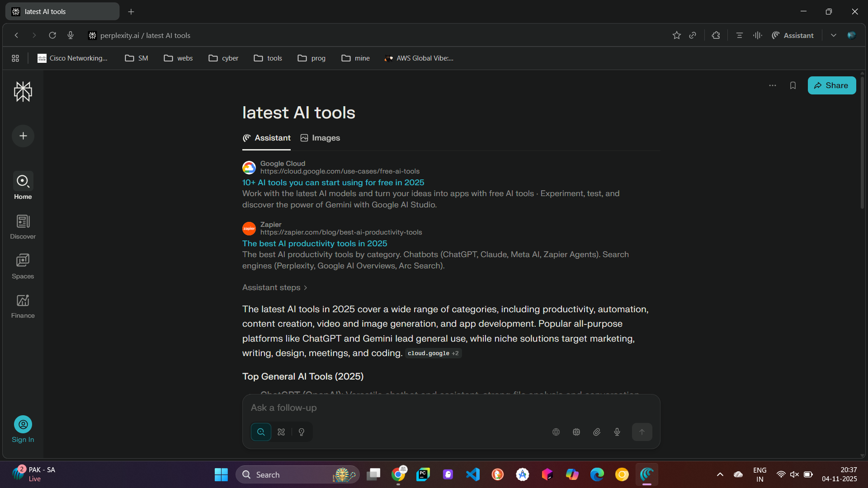This screenshot has height=488, width=868.
Task: Open the tools bookmarks folder
Action: 268,58
